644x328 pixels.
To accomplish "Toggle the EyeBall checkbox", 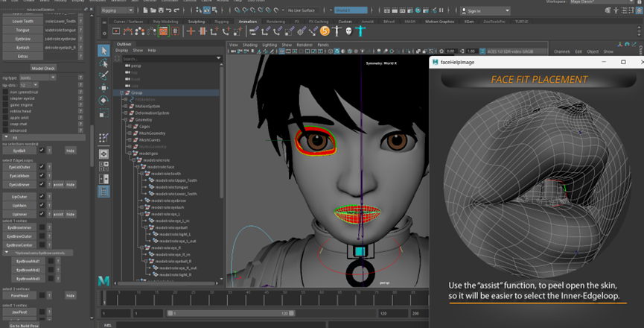I will (x=42, y=151).
